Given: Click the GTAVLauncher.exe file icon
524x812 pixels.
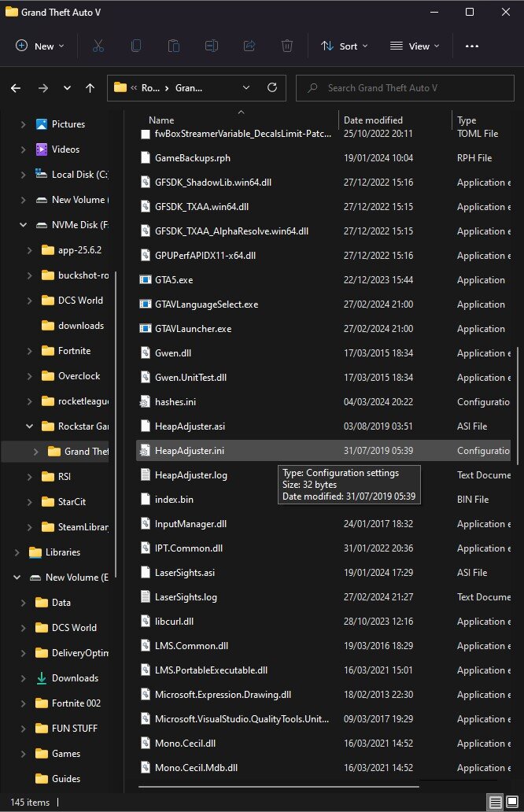Looking at the screenshot, I should 146,328.
